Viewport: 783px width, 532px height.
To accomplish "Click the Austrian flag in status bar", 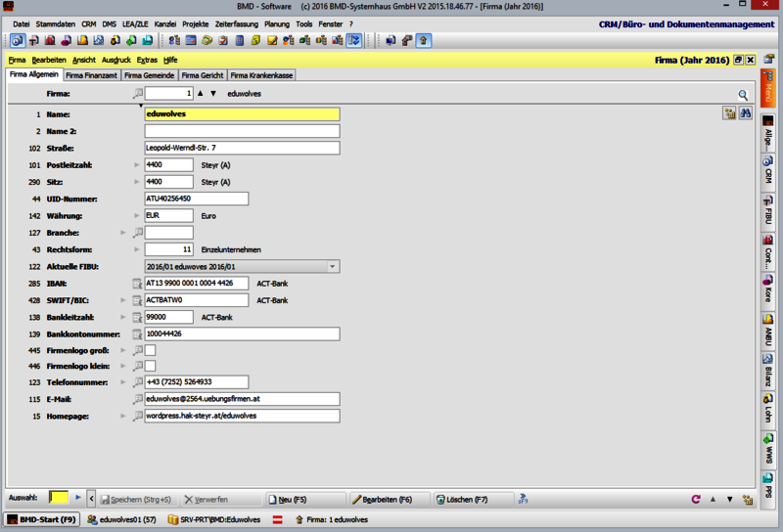I will 278,519.
